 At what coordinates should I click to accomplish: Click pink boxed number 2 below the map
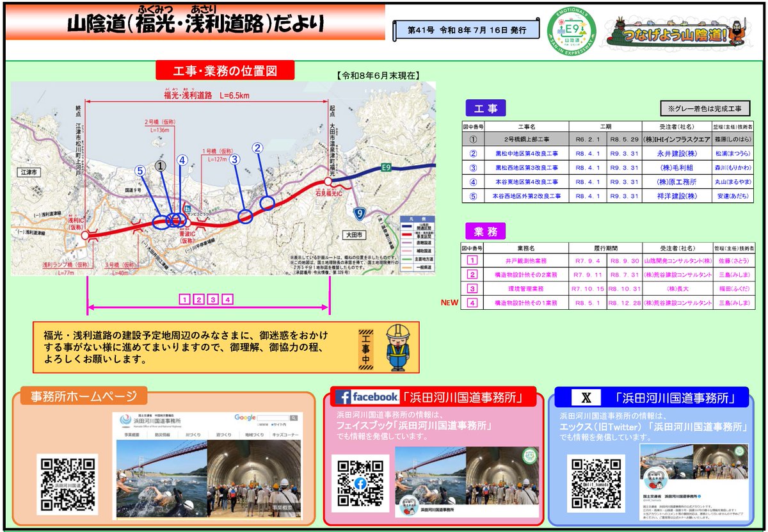198,299
